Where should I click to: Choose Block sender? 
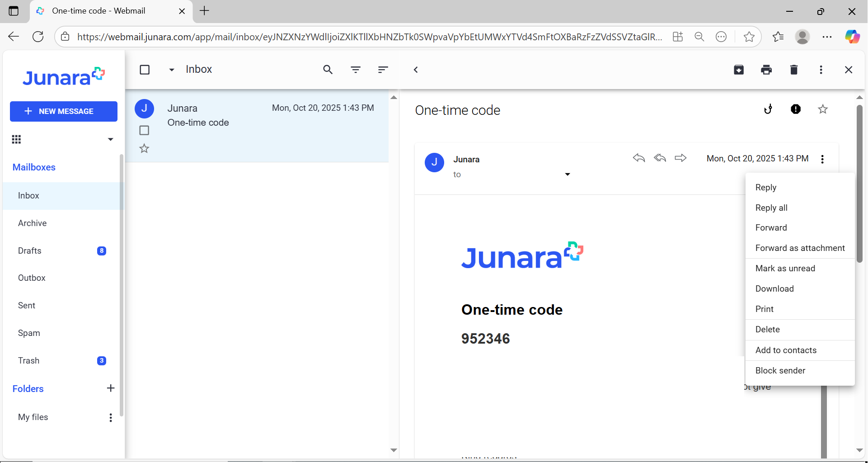point(800,370)
